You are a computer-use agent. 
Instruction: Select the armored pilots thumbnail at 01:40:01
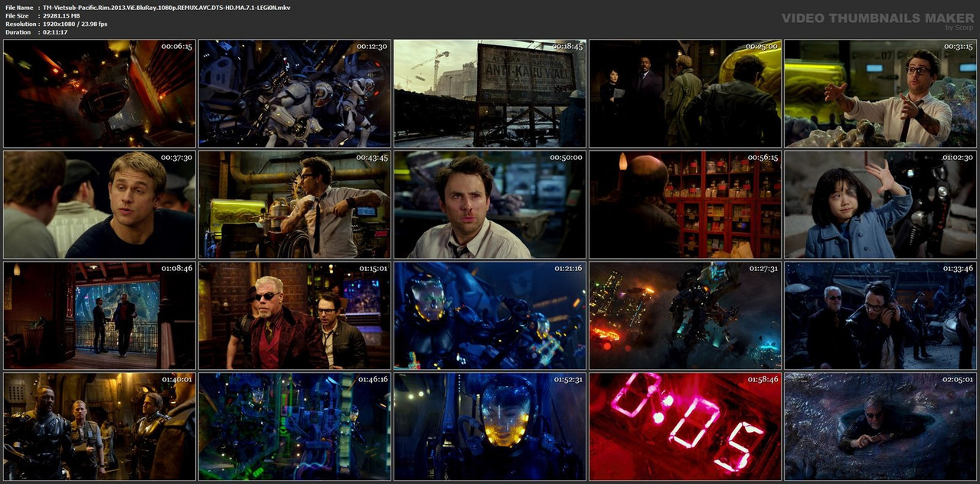click(100, 427)
